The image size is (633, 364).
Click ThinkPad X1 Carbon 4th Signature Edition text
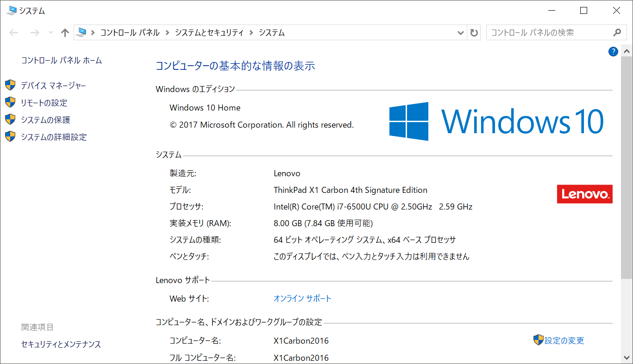pyautogui.click(x=351, y=190)
